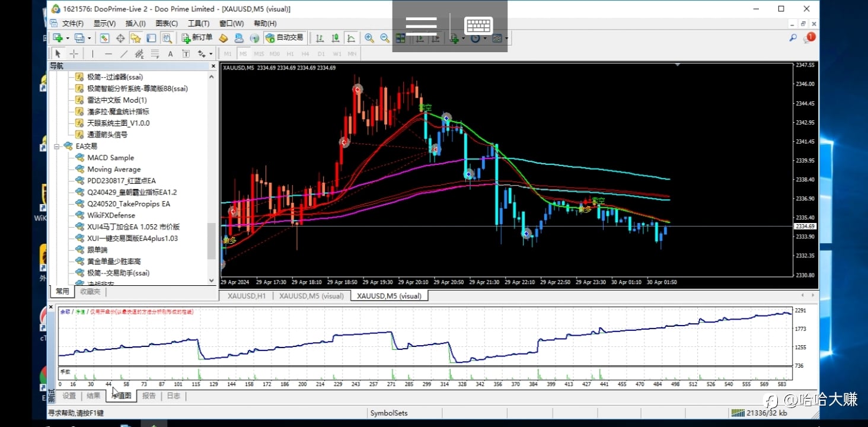Open the 报告 tab in tester panel
The image size is (868, 427).
[149, 396]
